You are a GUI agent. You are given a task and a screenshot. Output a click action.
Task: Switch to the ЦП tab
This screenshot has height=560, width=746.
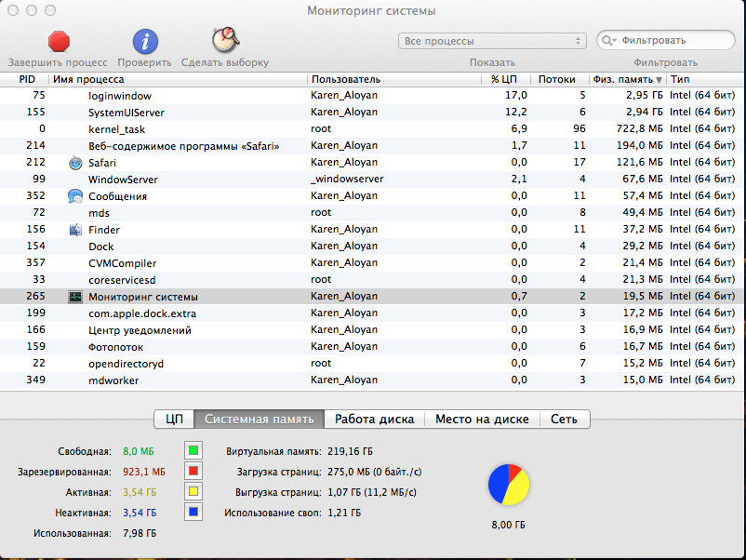coord(174,420)
